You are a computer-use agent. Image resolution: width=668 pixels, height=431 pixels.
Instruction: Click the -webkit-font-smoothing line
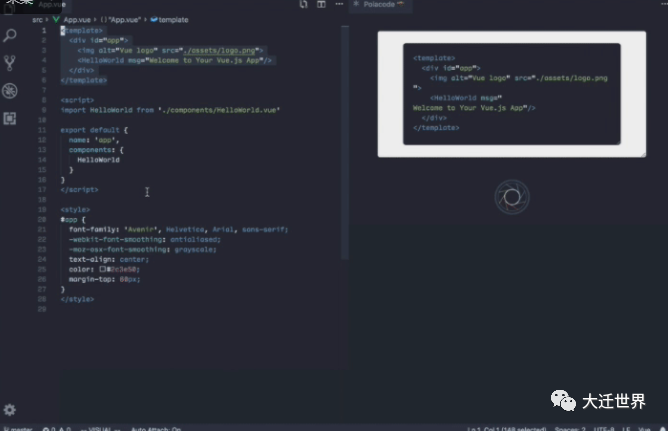[145, 239]
